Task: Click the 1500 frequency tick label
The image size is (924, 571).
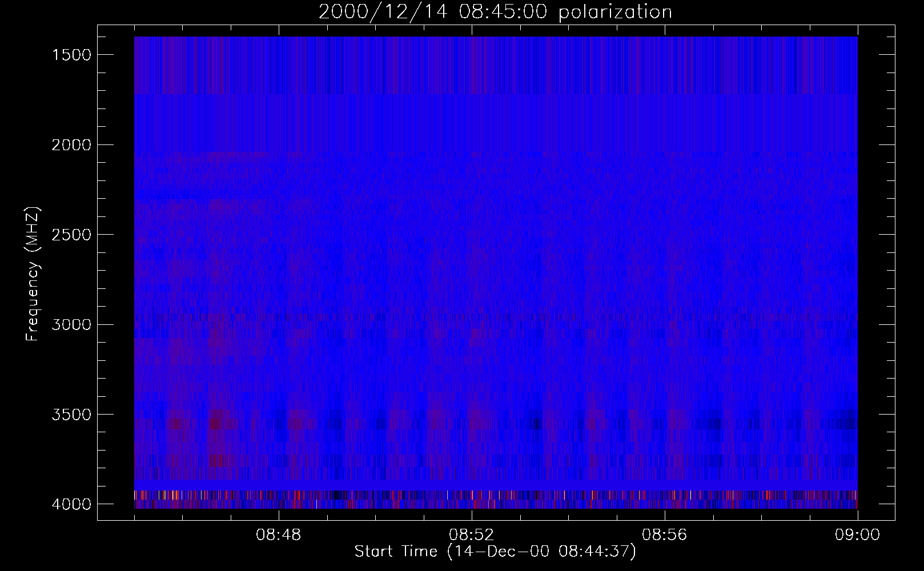Action: point(71,55)
